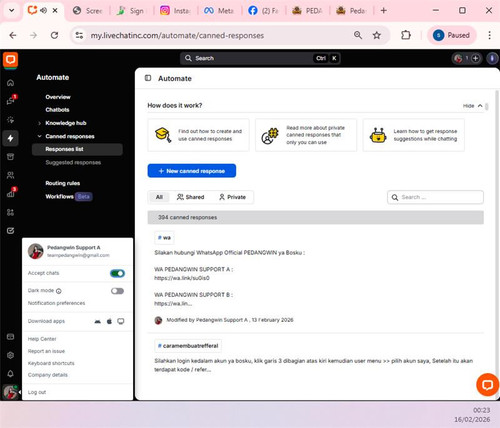Select Responses list menu item
Image resolution: width=500 pixels, height=428 pixels.
(77, 149)
